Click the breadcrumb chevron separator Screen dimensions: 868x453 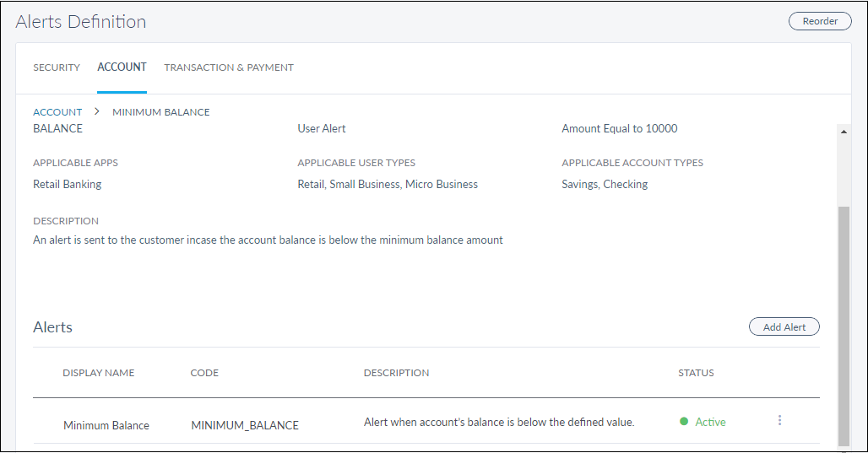tap(97, 111)
